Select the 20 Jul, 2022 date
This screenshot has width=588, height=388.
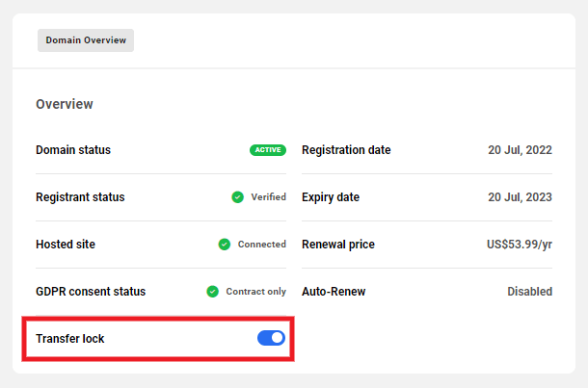tap(520, 150)
